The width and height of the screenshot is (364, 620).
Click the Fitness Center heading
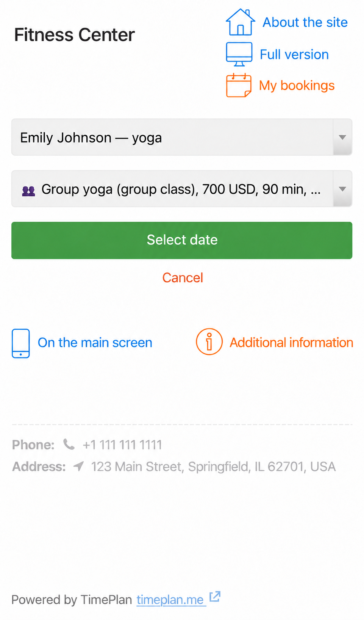(74, 35)
